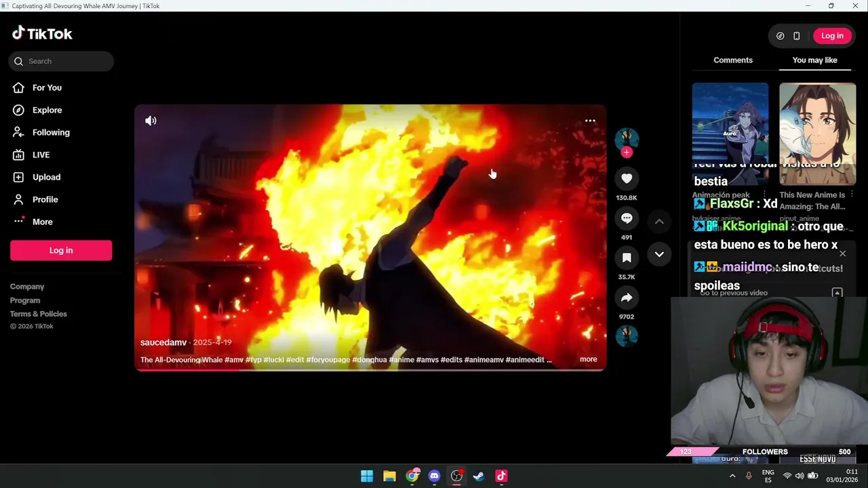Click TikTok app taskbar icon
The height and width of the screenshot is (488, 868).
click(501, 476)
